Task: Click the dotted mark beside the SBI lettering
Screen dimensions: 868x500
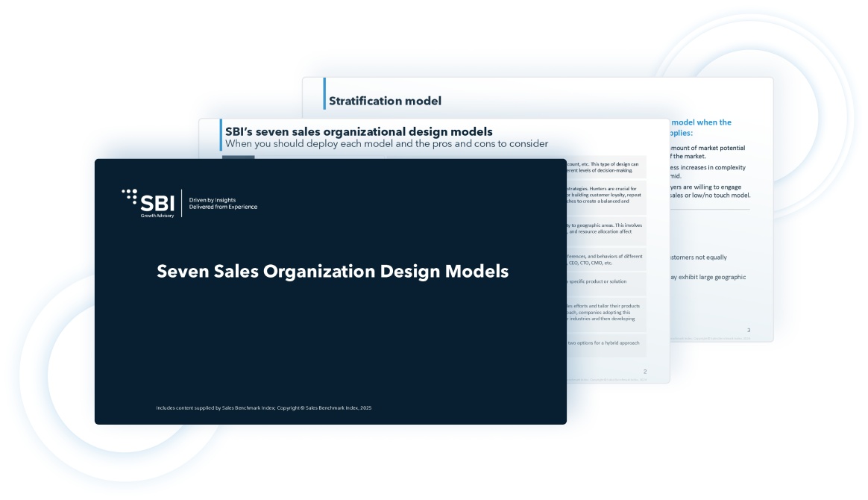Action: point(130,197)
